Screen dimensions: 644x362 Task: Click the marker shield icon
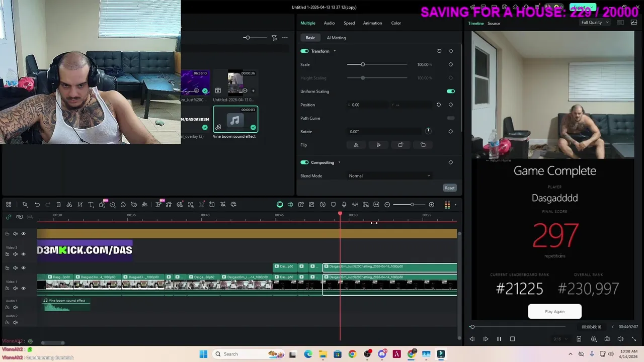333,205
